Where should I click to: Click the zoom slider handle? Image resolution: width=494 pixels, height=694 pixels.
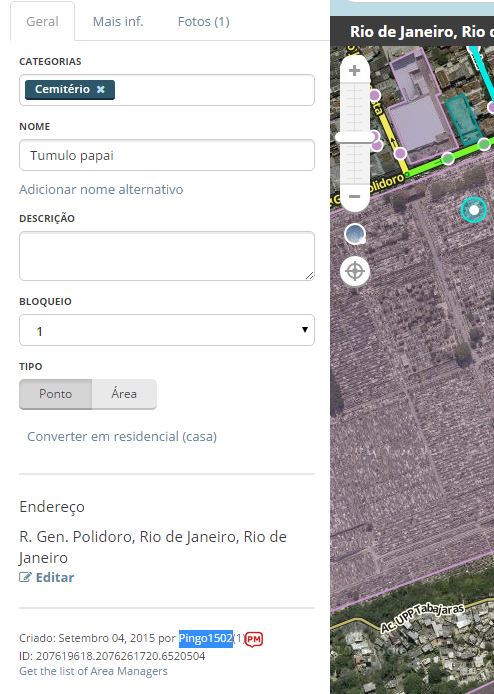(355, 138)
